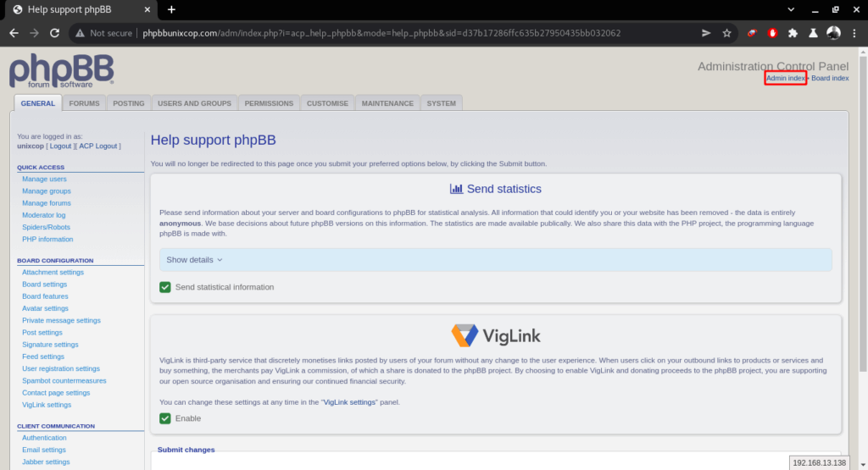Open Manage groups link
This screenshot has height=470, width=868.
point(47,191)
